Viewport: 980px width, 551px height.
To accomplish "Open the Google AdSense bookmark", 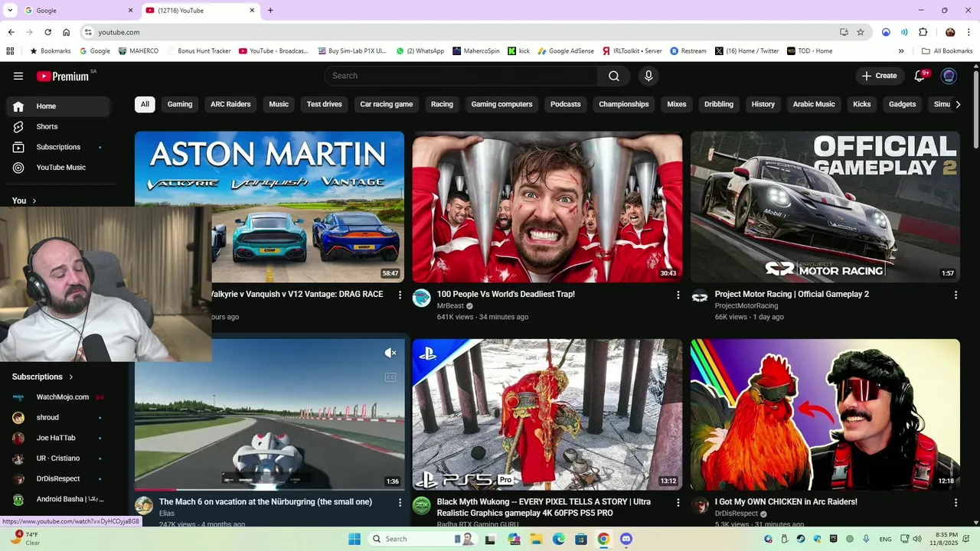I will click(566, 51).
